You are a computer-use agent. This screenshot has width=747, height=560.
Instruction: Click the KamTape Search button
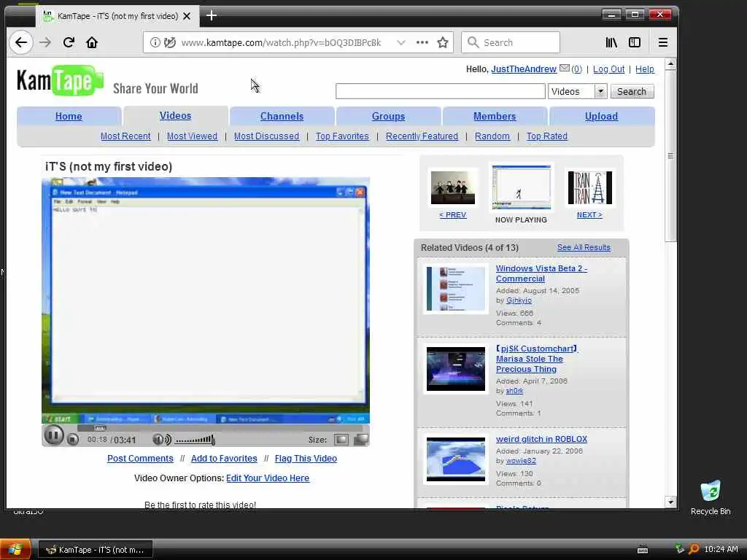coord(632,91)
